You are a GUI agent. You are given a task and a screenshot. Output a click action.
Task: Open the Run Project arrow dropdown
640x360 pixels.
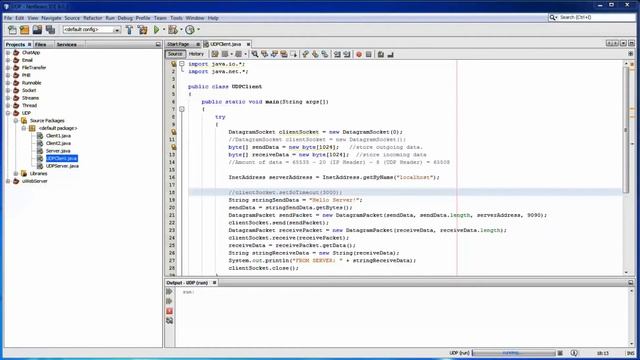coord(164,29)
